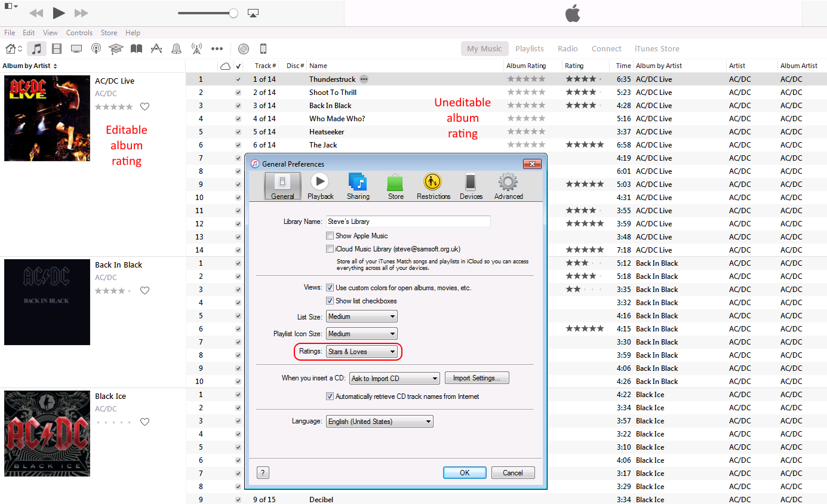Go to the iTunes Store tab
827x504 pixels.
point(657,49)
